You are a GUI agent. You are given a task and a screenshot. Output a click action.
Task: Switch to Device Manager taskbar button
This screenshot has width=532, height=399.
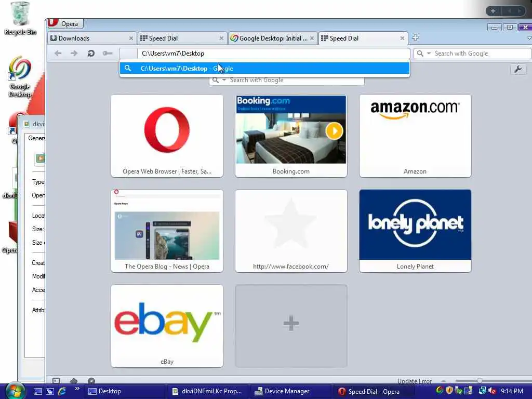(x=291, y=391)
